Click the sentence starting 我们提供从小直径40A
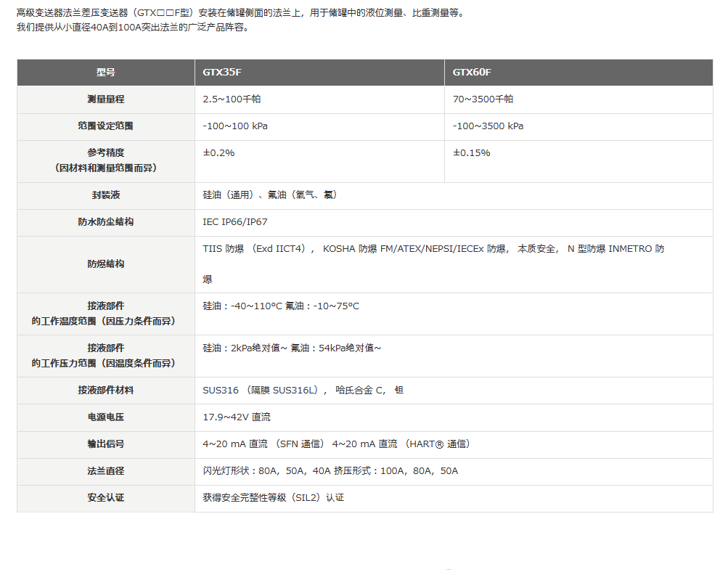This screenshot has height=588, width=720. (134, 28)
